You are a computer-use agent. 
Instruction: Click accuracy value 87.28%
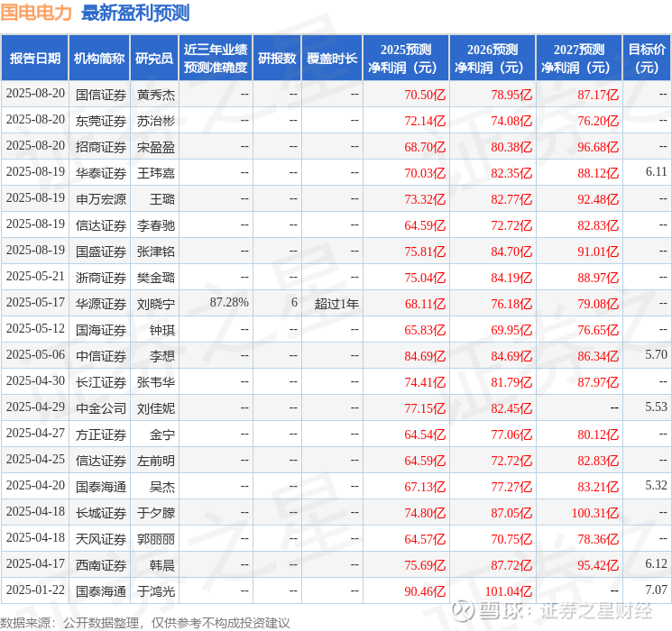[229, 303]
